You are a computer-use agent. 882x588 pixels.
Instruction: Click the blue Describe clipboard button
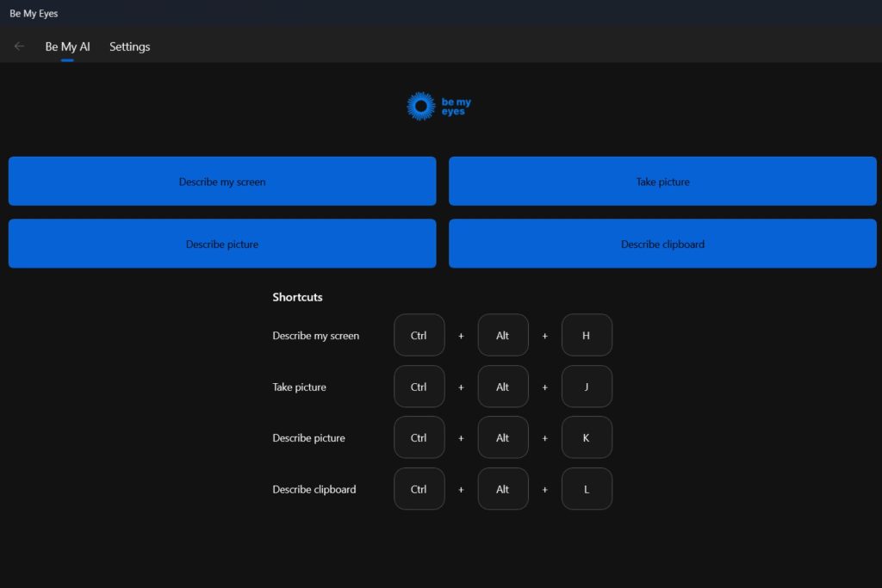pyautogui.click(x=662, y=244)
